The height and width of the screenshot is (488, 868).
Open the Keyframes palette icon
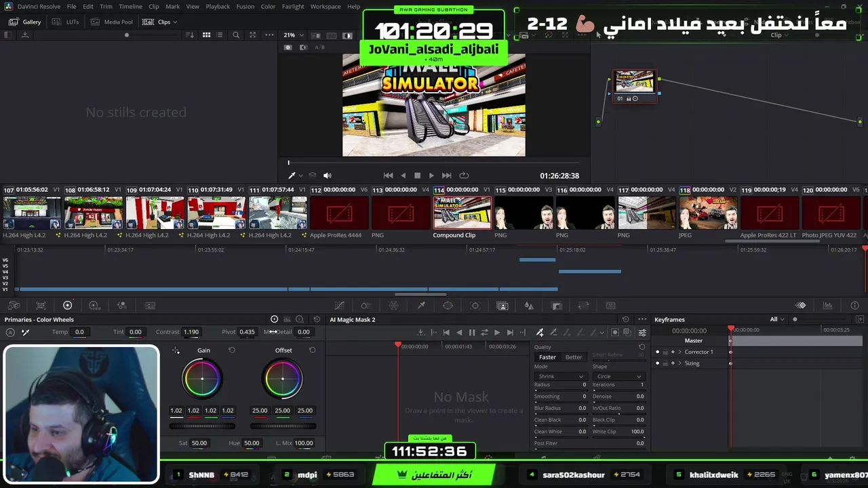click(x=801, y=306)
